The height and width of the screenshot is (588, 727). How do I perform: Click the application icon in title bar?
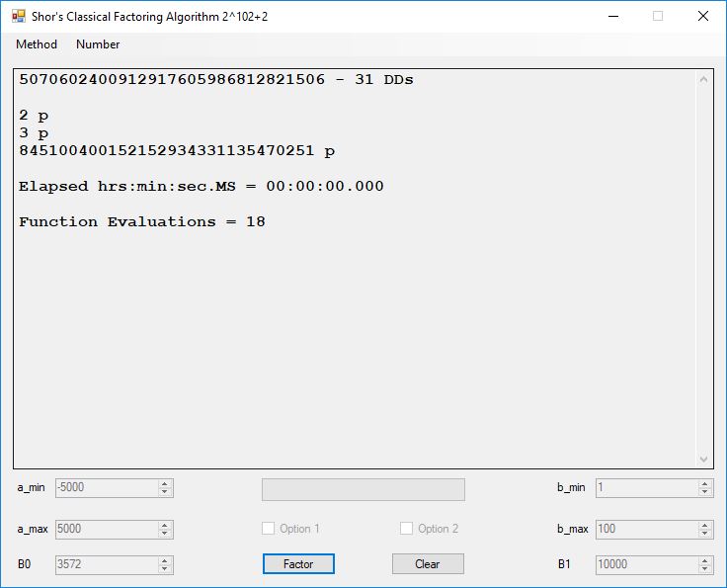point(18,16)
